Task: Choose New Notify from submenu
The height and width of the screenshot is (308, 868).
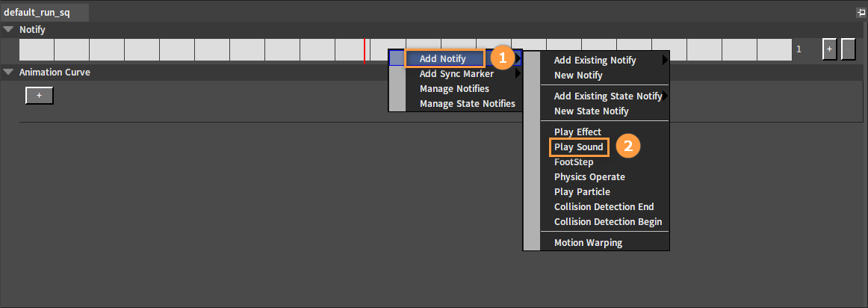Action: pos(578,76)
